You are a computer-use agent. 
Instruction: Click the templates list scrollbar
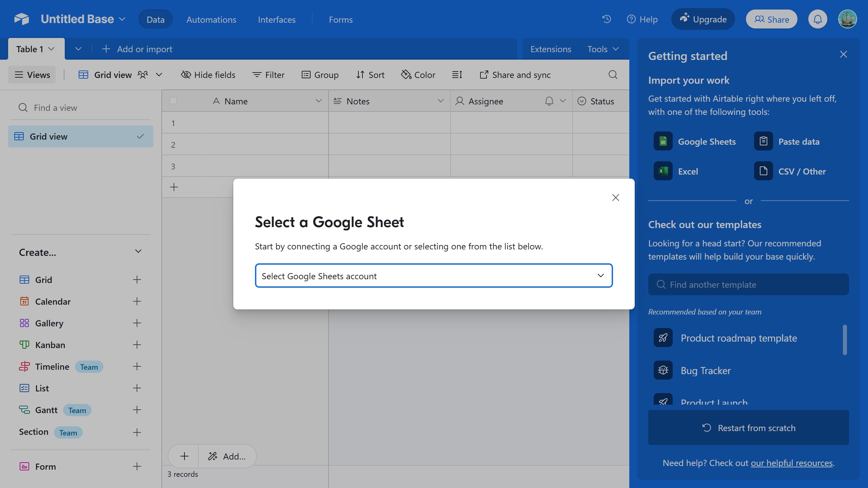[845, 340]
